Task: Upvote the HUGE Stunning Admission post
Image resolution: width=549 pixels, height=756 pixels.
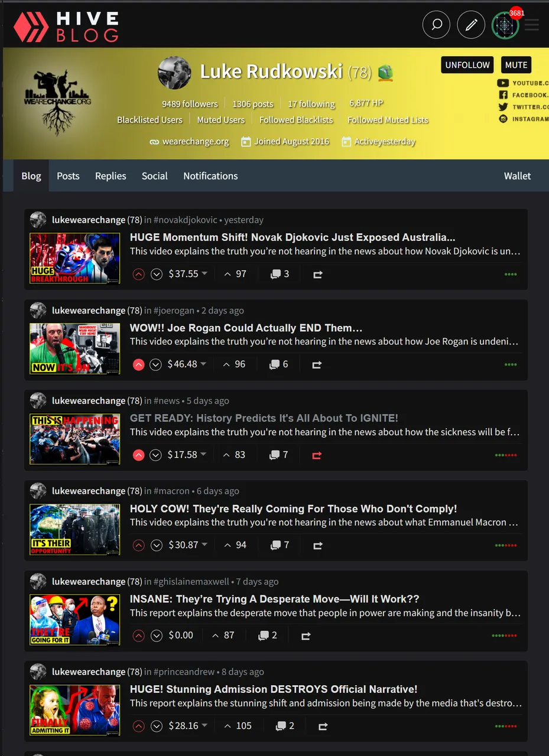Action: click(138, 726)
